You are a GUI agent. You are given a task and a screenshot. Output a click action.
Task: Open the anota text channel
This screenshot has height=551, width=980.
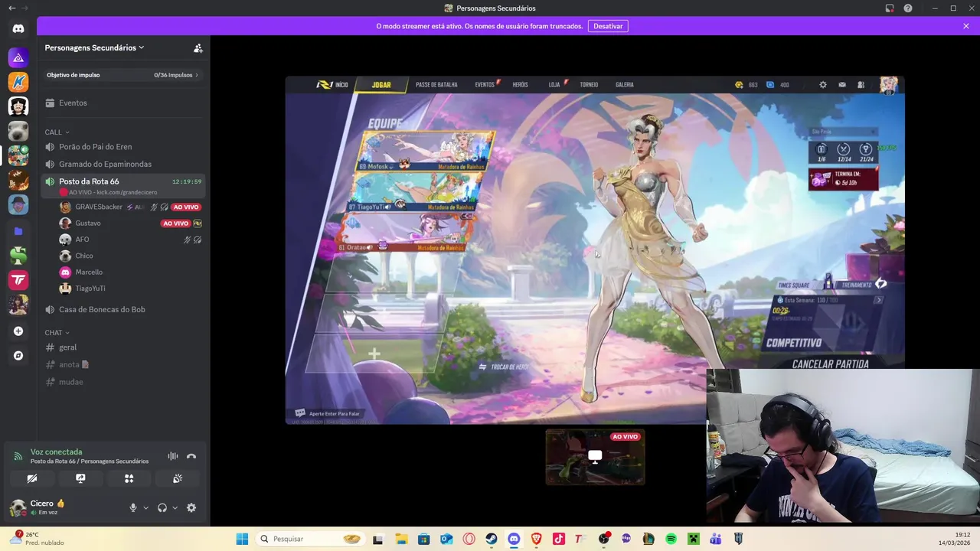(123, 364)
